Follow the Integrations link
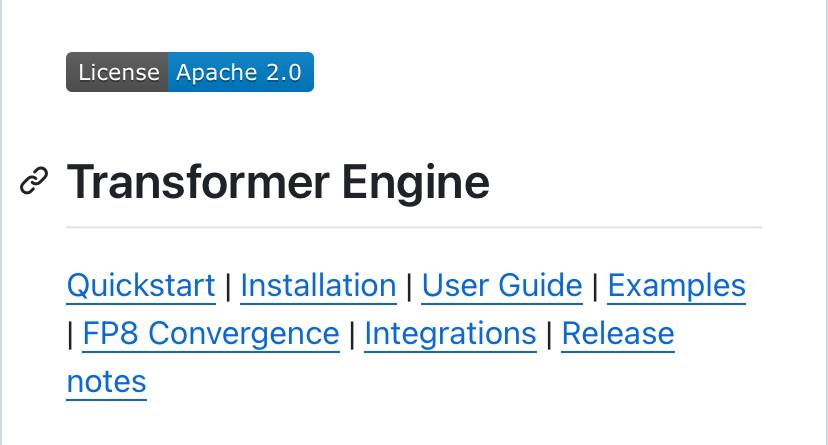The image size is (828, 445). click(x=450, y=334)
